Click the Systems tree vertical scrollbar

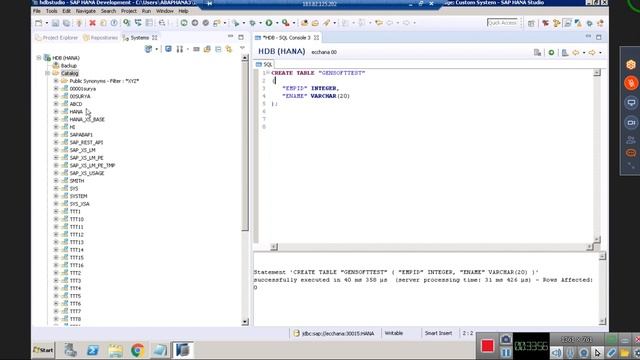point(245,190)
